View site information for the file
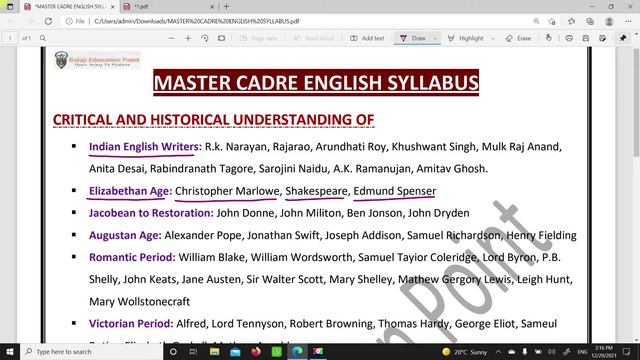 (x=76, y=21)
